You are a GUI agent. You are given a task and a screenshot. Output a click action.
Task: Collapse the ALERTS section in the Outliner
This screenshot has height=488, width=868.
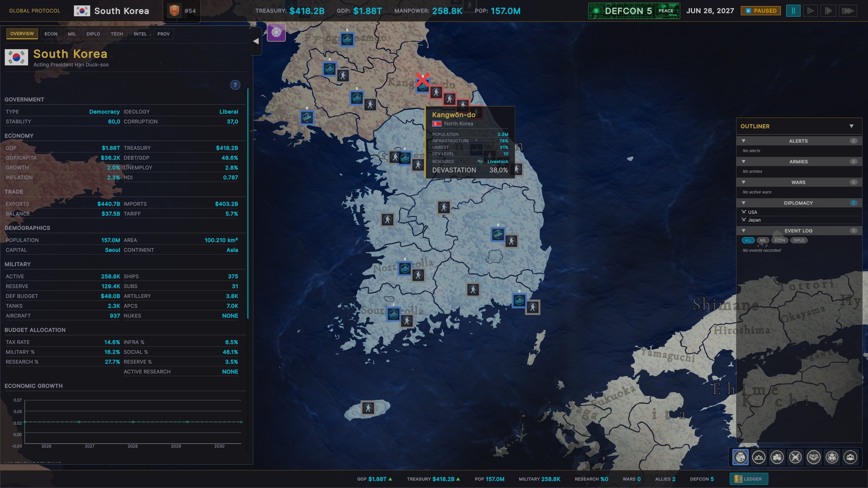744,141
